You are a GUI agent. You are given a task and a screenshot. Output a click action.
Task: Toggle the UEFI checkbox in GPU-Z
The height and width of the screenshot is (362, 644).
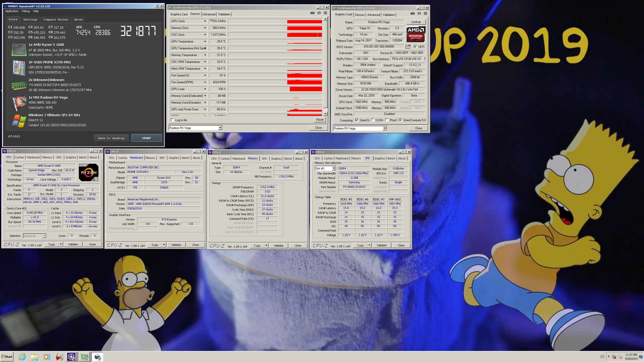415,47
